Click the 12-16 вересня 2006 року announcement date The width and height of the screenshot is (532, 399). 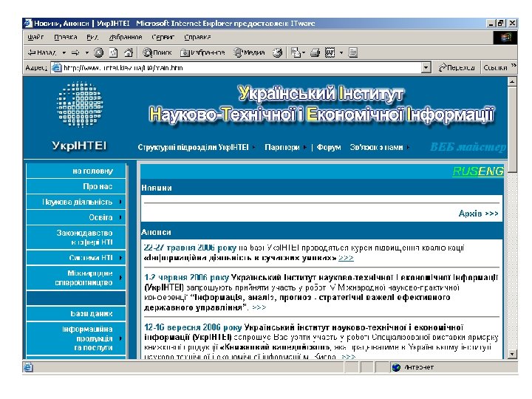coord(193,327)
